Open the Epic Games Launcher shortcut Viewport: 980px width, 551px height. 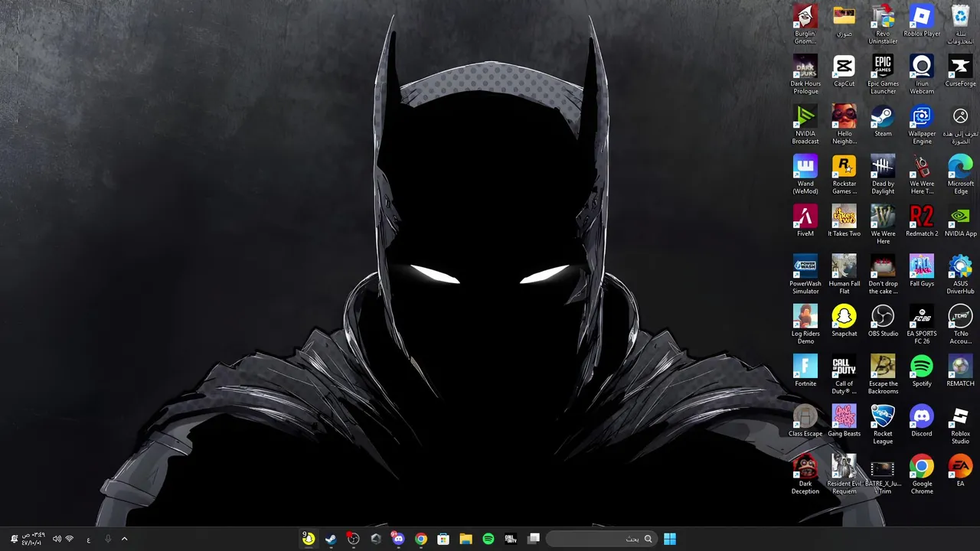tap(883, 74)
